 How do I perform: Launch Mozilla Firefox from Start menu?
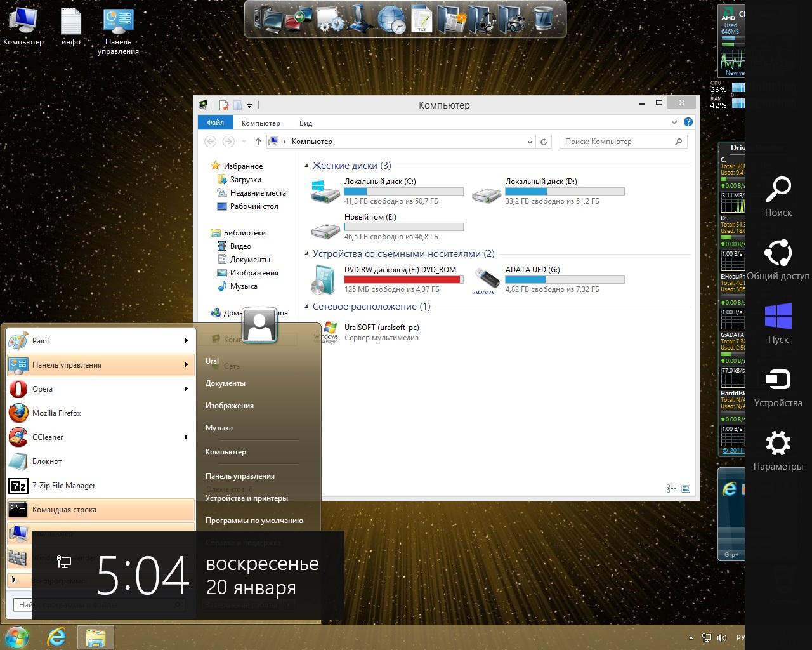(56, 413)
